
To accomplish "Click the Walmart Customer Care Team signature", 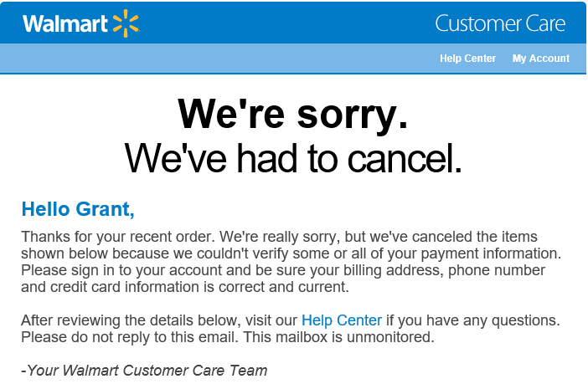I will tap(144, 371).
